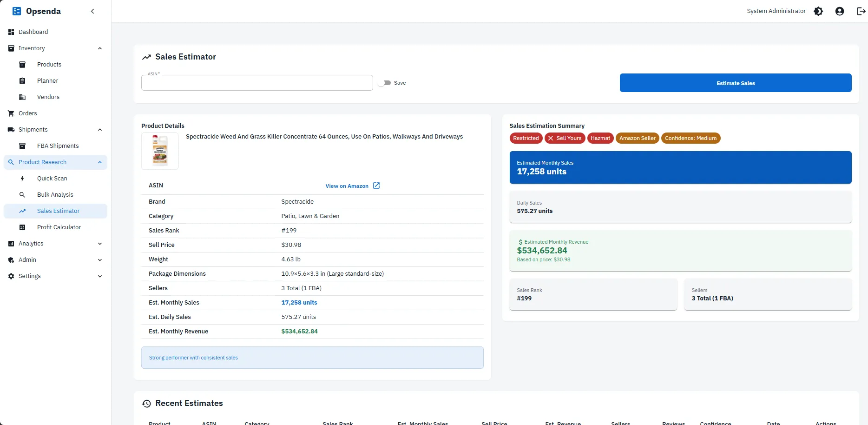Image resolution: width=868 pixels, height=425 pixels.
Task: Click the Estimated Monthly Sales summary card
Action: 680,167
